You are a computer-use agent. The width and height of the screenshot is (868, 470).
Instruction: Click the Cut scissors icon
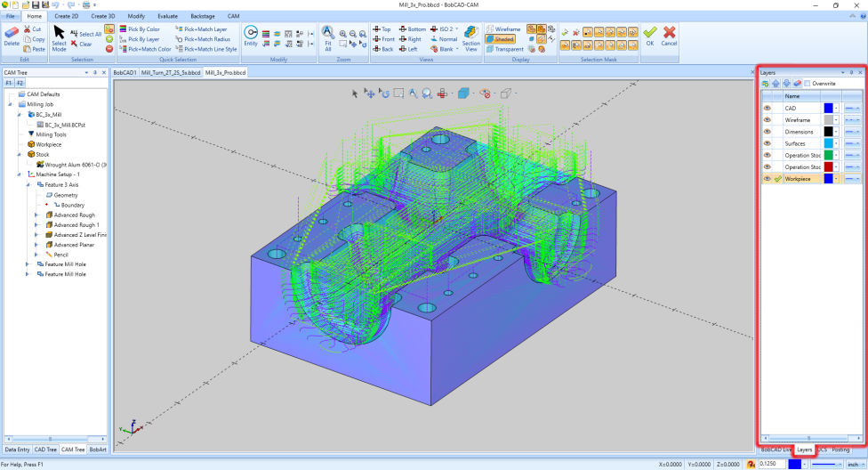point(27,28)
